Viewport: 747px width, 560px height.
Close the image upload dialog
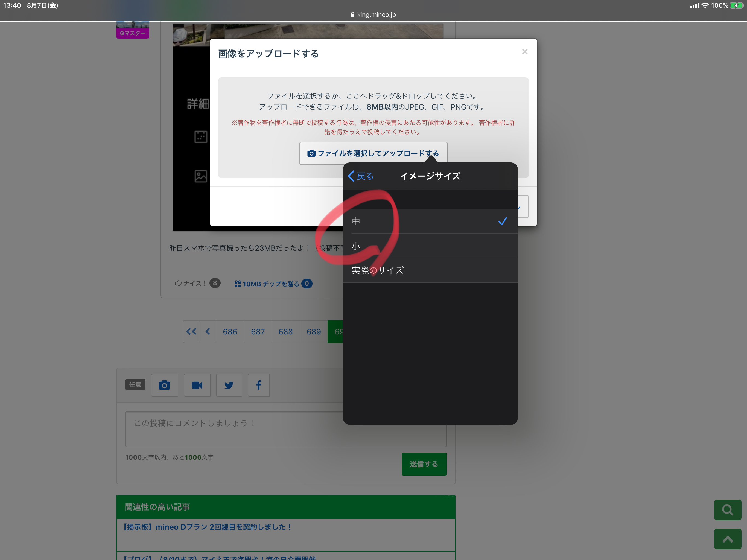[524, 52]
